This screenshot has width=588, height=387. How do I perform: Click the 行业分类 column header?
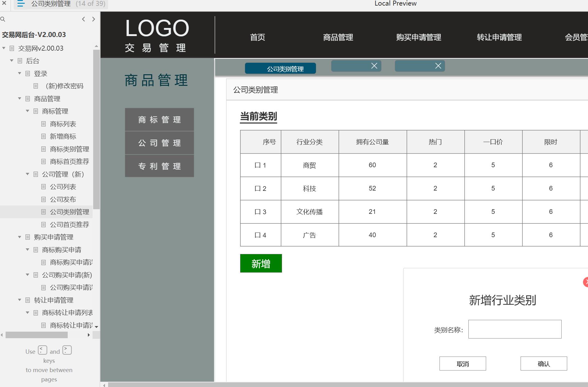click(310, 142)
